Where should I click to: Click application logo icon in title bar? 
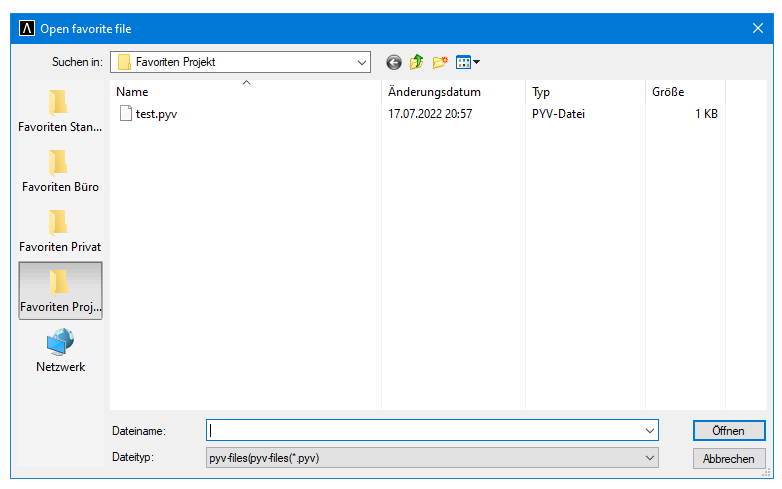pos(27,28)
